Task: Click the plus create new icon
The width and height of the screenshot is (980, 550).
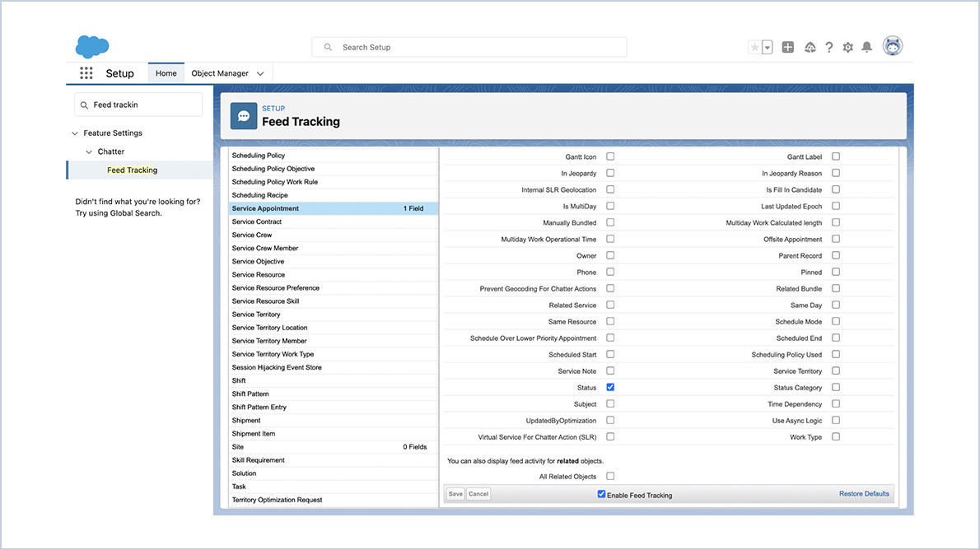Action: 788,47
